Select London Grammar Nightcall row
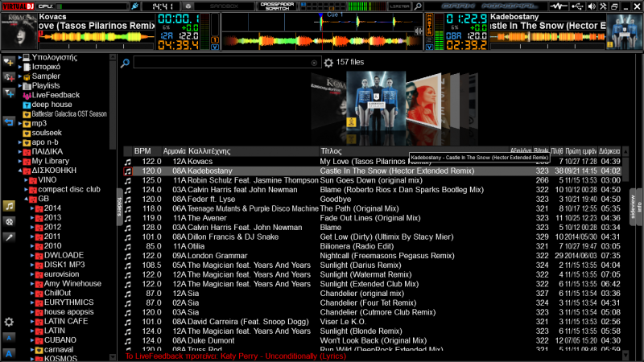 [372, 256]
